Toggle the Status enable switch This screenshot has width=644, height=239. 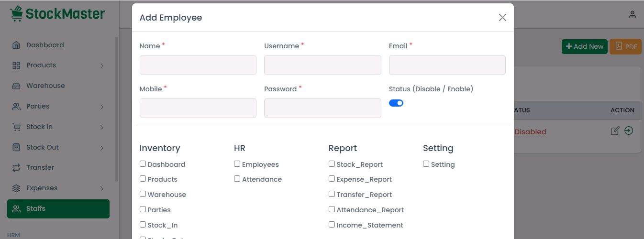point(396,103)
